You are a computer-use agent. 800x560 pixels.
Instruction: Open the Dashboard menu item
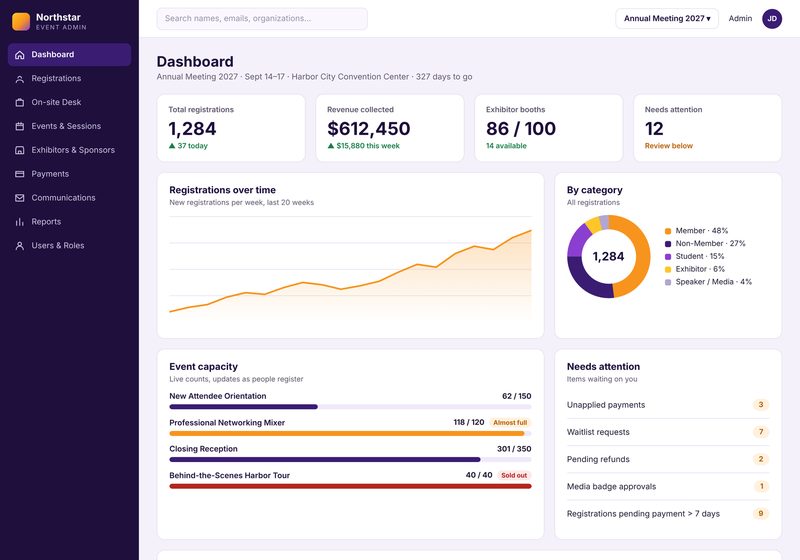click(x=69, y=55)
